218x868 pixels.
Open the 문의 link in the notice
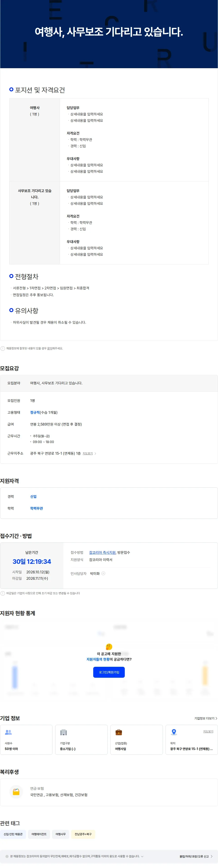(x=50, y=349)
